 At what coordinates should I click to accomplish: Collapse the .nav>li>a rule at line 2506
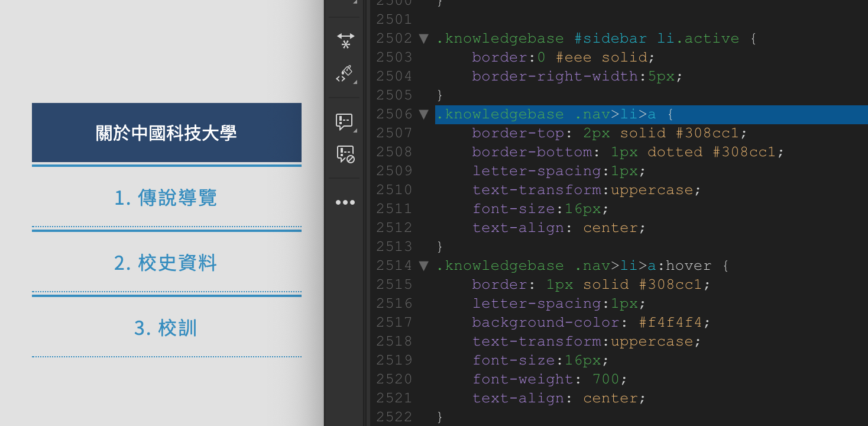click(423, 114)
